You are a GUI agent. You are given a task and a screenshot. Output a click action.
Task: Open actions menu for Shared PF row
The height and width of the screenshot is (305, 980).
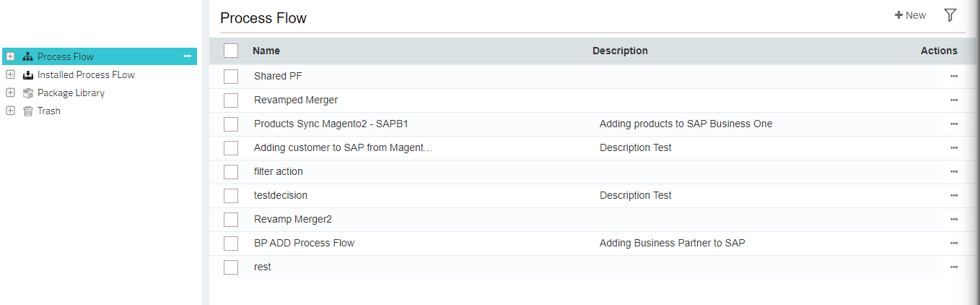[953, 76]
